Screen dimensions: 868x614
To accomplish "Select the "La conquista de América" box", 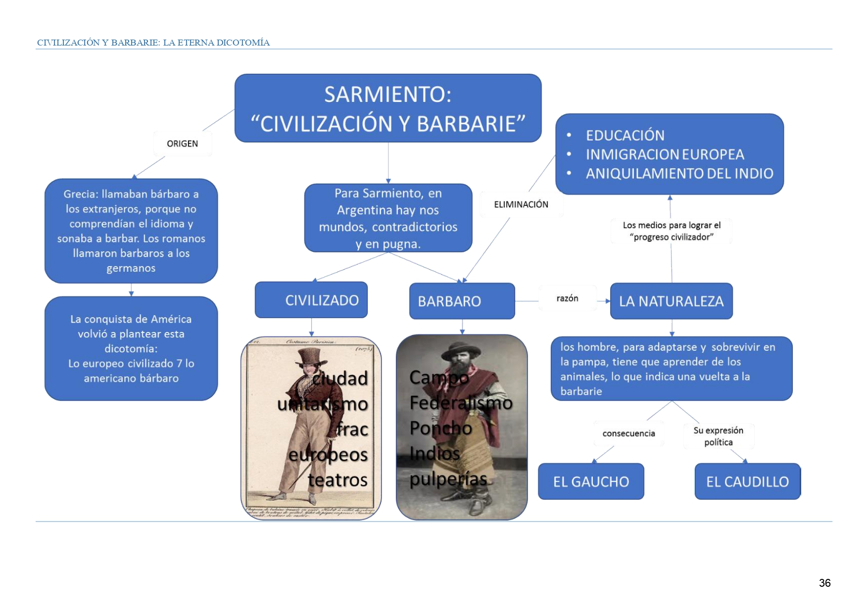I will (x=131, y=348).
